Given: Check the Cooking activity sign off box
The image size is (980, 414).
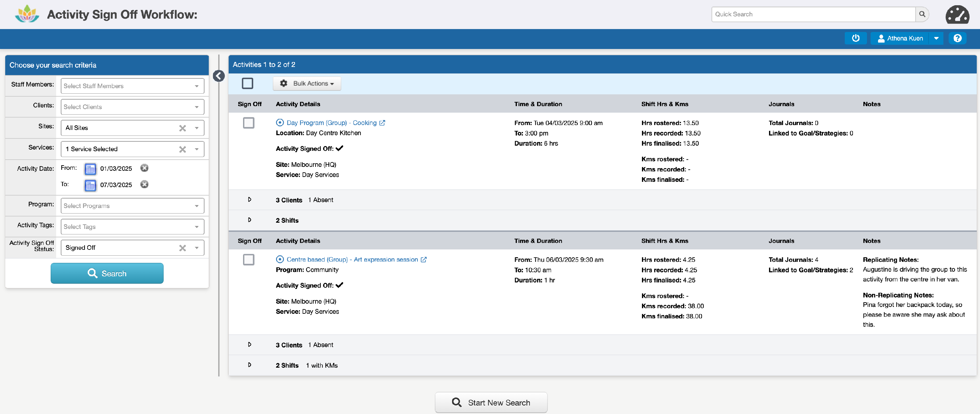Looking at the screenshot, I should pyautogui.click(x=248, y=123).
